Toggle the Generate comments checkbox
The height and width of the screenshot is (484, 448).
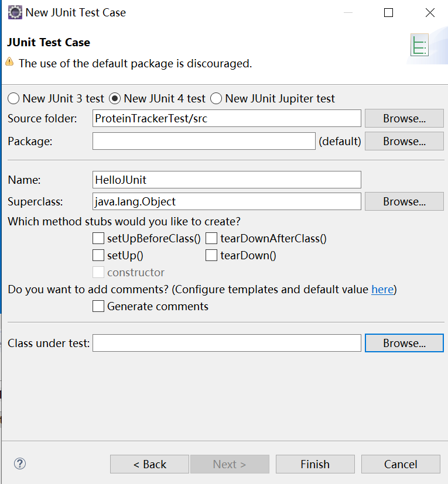point(98,306)
